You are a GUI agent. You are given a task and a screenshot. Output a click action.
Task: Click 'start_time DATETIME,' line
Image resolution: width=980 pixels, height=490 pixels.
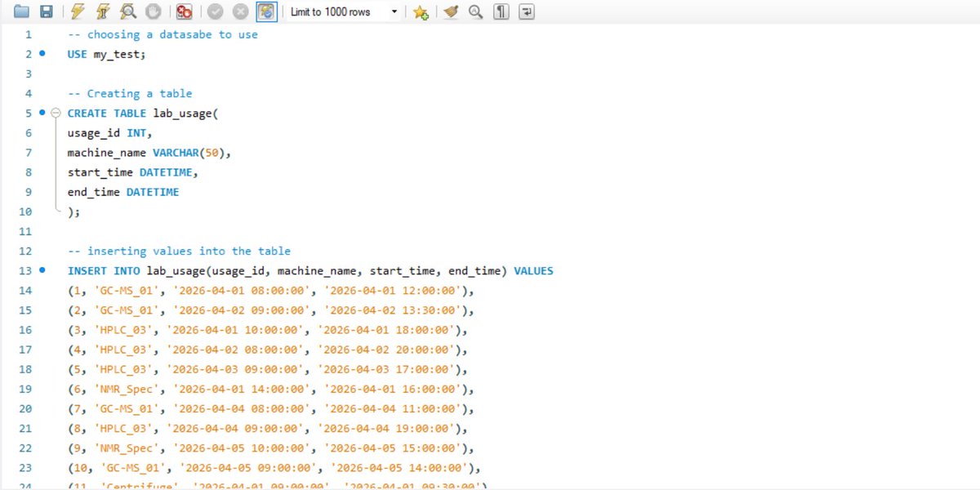(x=133, y=171)
